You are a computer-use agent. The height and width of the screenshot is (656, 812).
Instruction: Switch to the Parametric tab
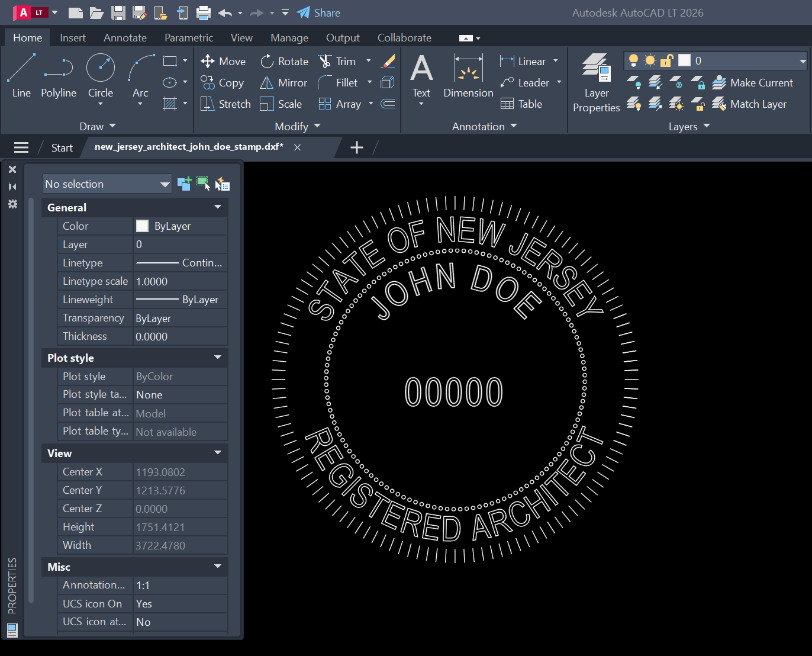coord(189,37)
